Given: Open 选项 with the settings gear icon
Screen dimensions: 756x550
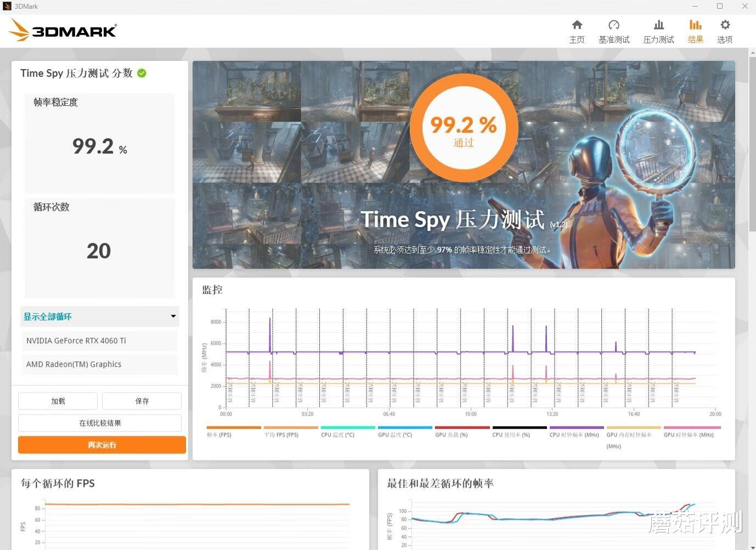Looking at the screenshot, I should (x=725, y=30).
